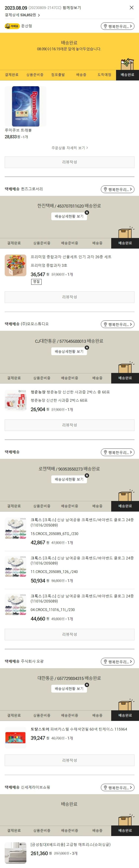This screenshot has height=868, width=139.
Task: Close the order detail page with X
Action: pos(132,8)
